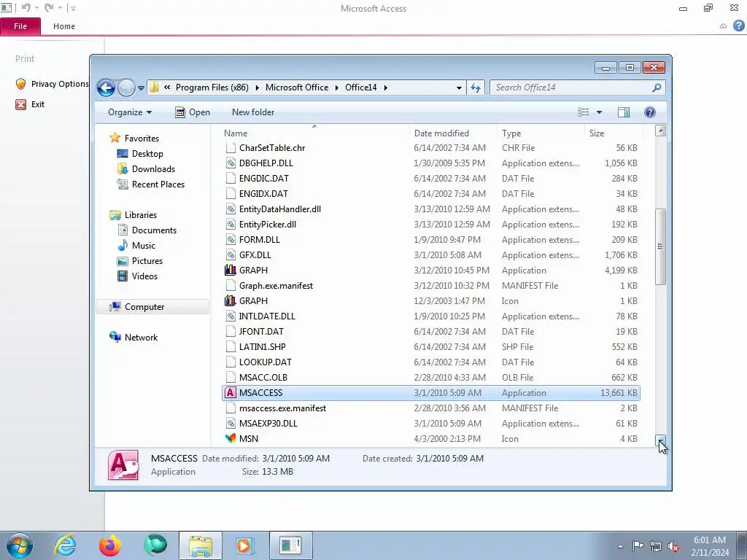
Task: Click the Refresh button beside address bar
Action: pos(476,87)
